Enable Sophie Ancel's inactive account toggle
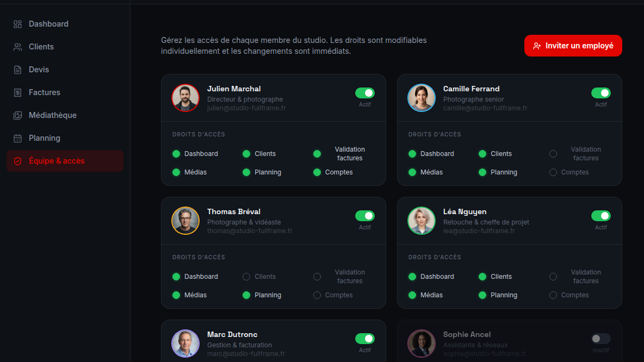Viewport: 644px width, 362px height. [x=601, y=339]
